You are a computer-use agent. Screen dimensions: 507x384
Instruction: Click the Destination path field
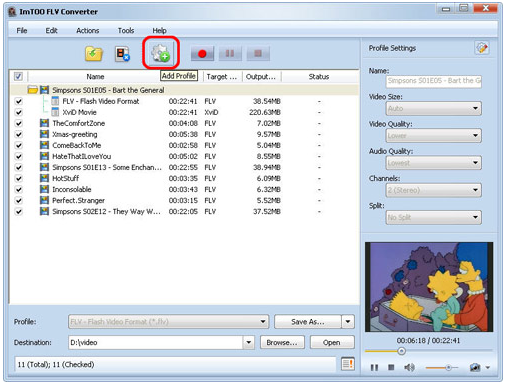(156, 342)
